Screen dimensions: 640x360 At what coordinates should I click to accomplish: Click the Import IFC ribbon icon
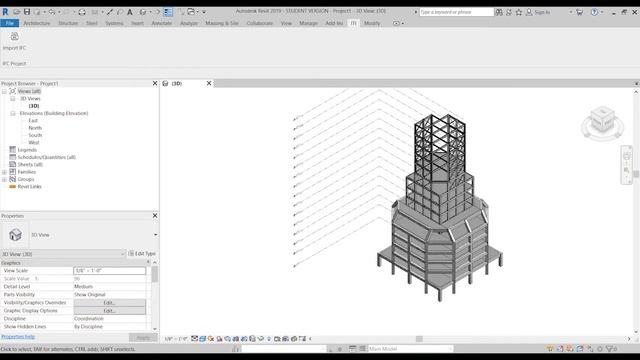tap(14, 37)
